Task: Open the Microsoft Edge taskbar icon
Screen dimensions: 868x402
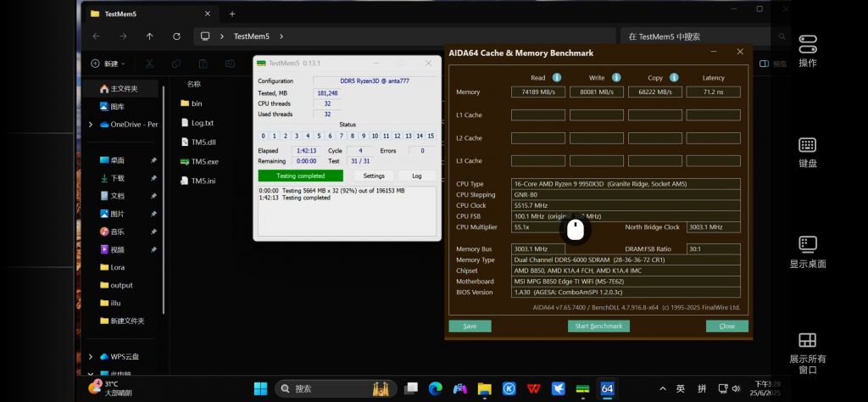Action: [436, 388]
